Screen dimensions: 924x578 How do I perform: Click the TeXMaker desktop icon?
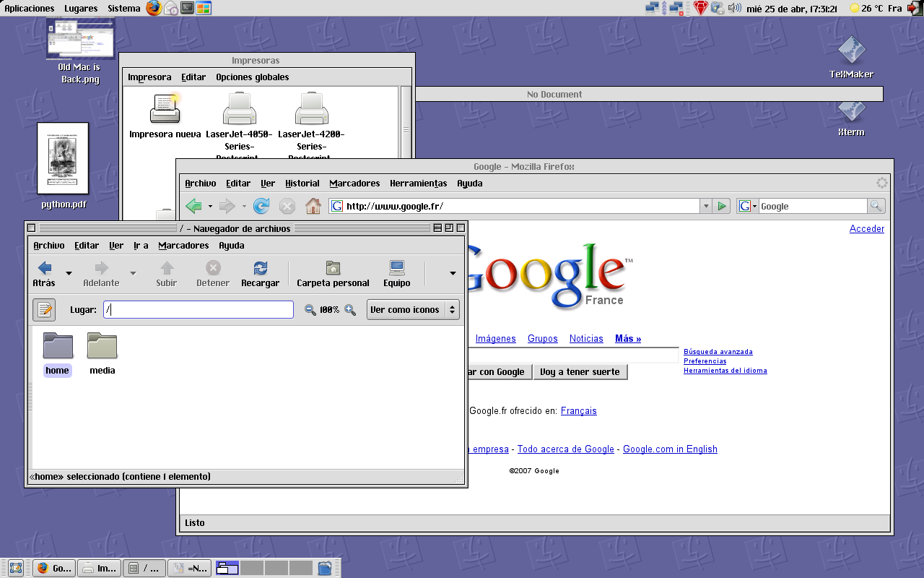851,51
